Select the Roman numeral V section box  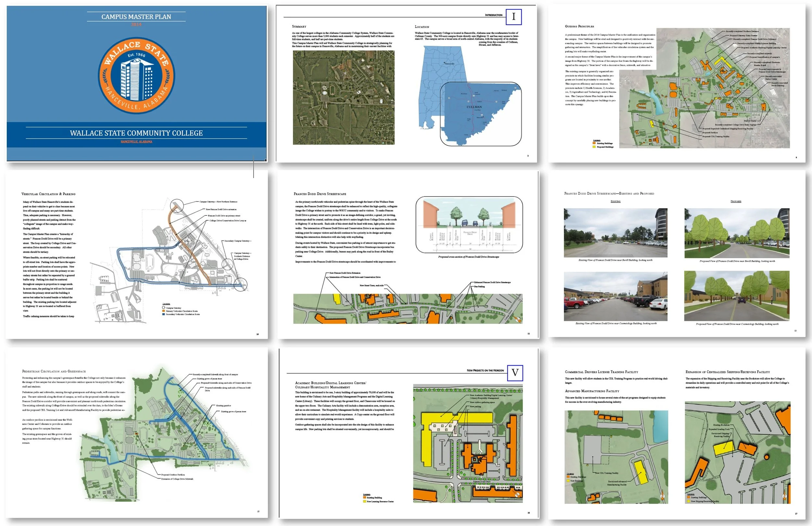[x=515, y=373]
